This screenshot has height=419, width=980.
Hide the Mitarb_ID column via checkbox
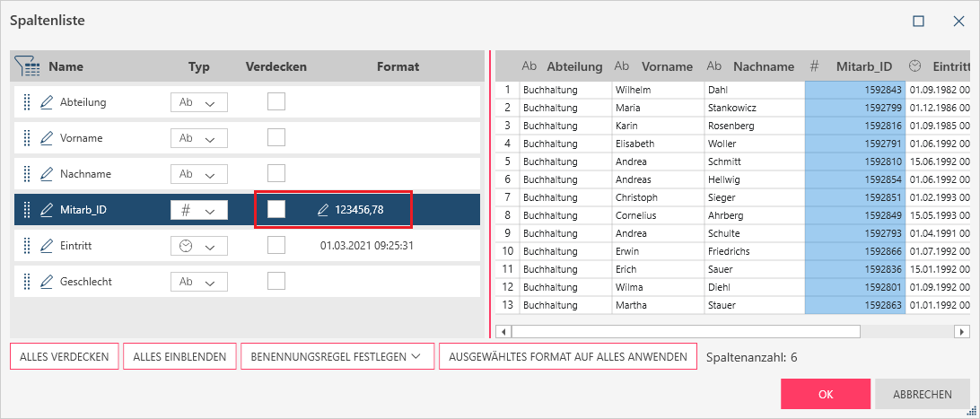(276, 209)
